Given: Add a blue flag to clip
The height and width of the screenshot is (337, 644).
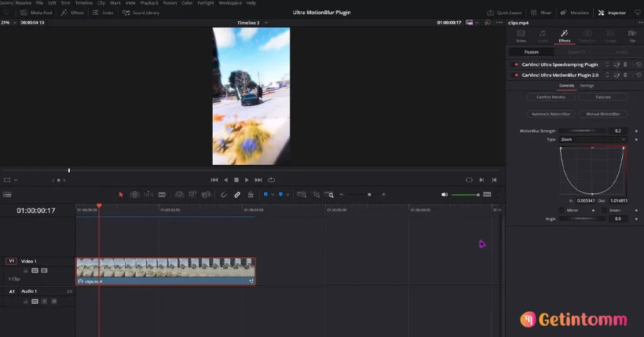Looking at the screenshot, I should (266, 194).
